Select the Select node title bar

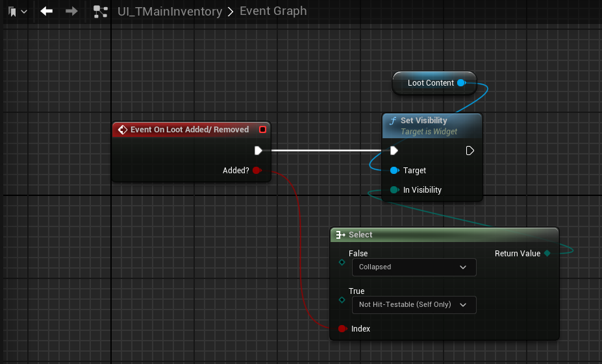[x=444, y=235]
